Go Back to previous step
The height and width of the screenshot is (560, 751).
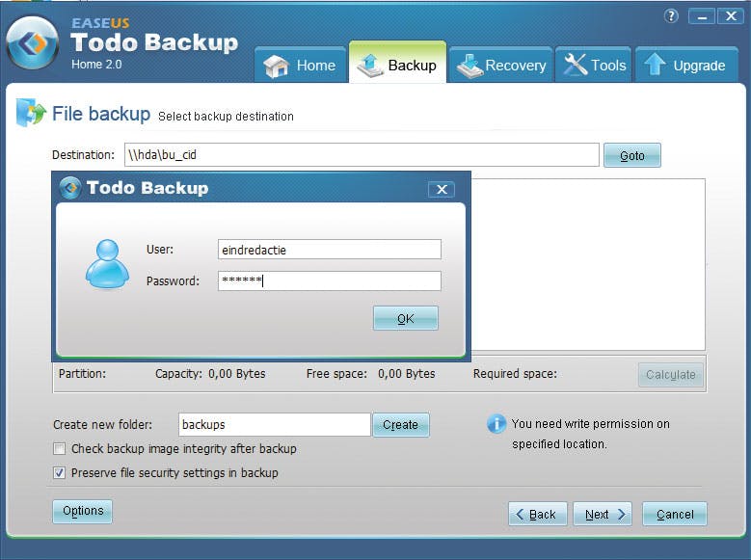click(537, 515)
